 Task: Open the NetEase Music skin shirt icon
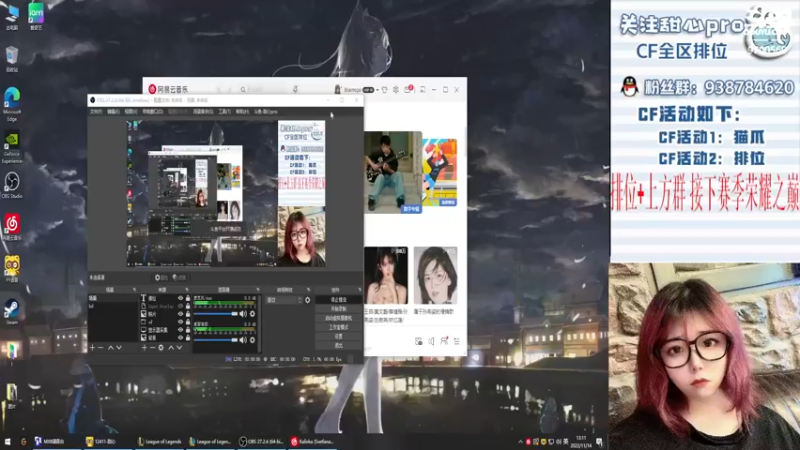[x=384, y=90]
